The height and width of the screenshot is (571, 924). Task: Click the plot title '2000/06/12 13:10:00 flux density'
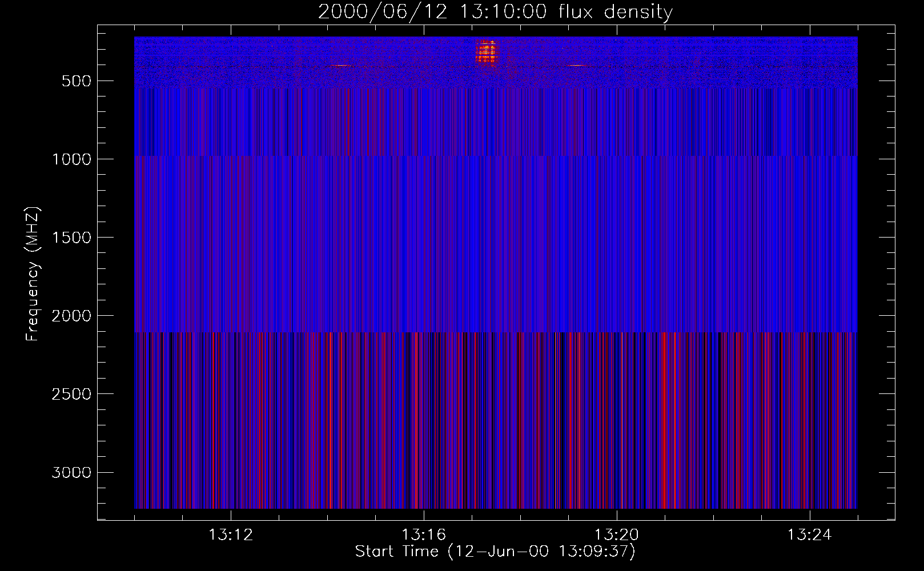click(495, 11)
